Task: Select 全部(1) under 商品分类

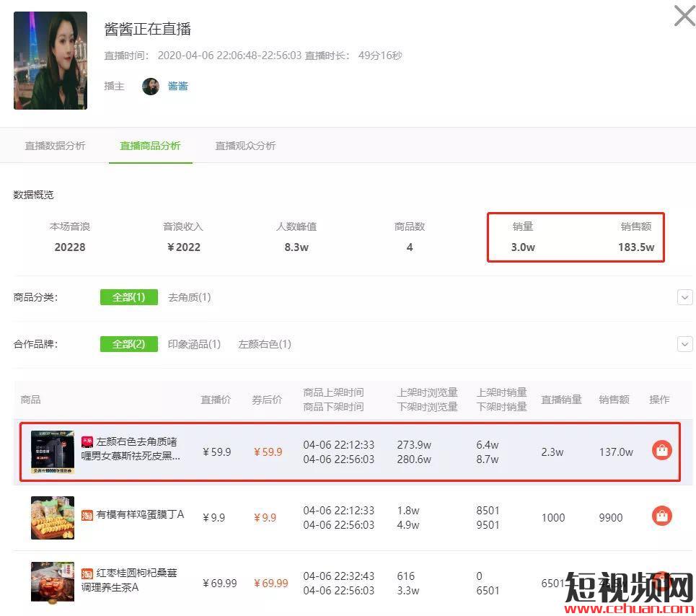Action: coord(128,297)
